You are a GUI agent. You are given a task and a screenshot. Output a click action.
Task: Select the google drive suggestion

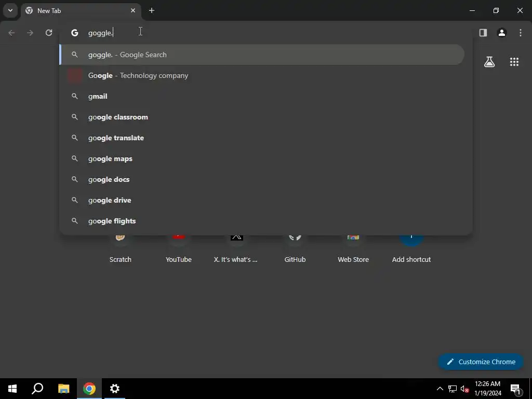(262, 200)
